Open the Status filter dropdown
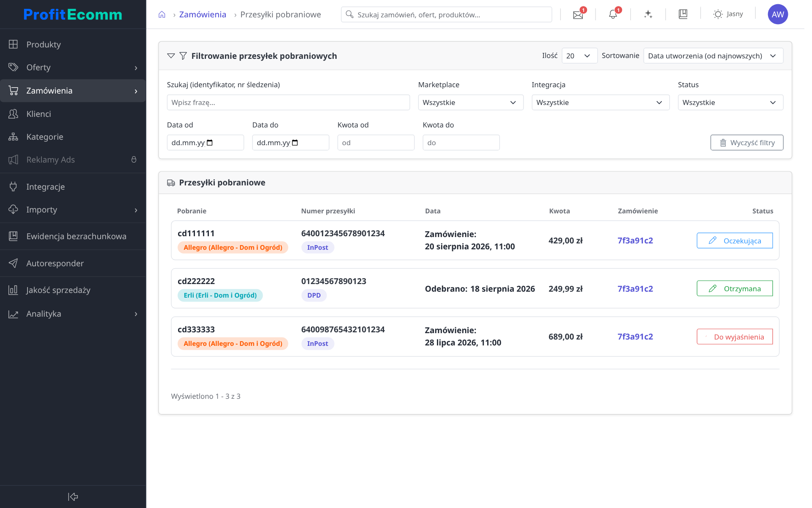 [730, 102]
